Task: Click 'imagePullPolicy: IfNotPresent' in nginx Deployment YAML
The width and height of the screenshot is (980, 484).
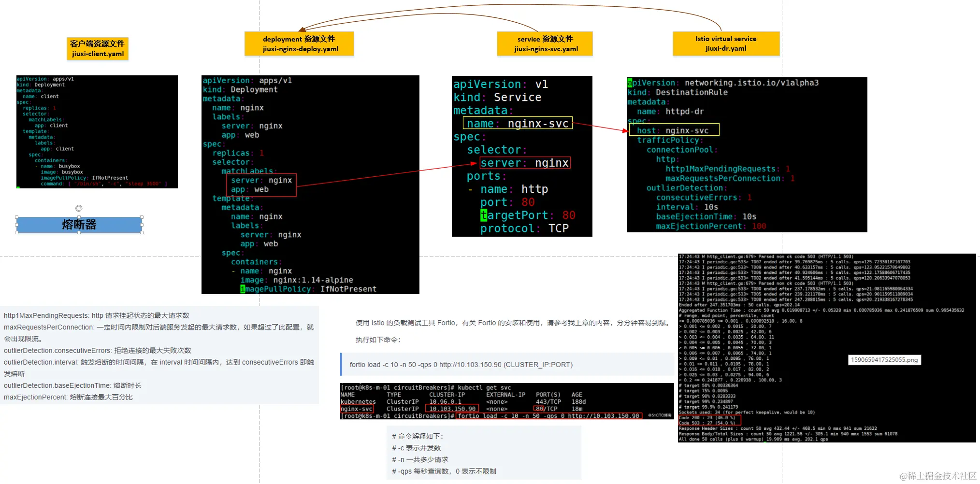Action: tap(308, 289)
